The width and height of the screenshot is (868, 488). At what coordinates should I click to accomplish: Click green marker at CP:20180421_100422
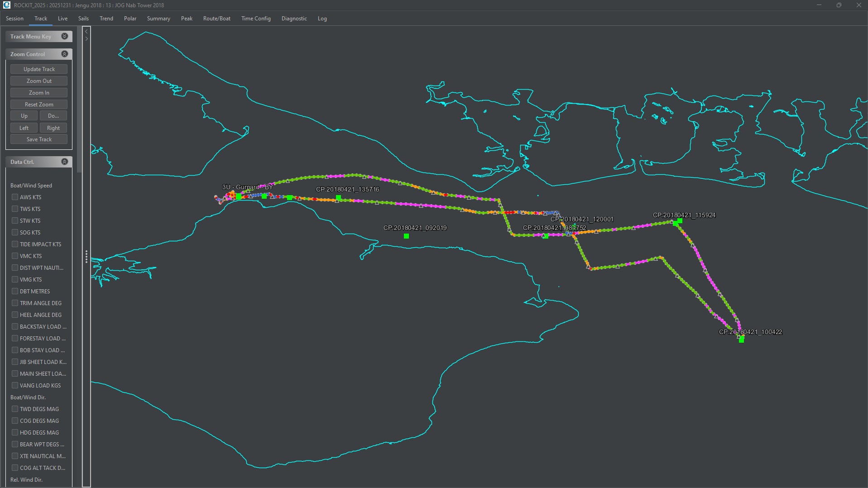[x=741, y=340]
